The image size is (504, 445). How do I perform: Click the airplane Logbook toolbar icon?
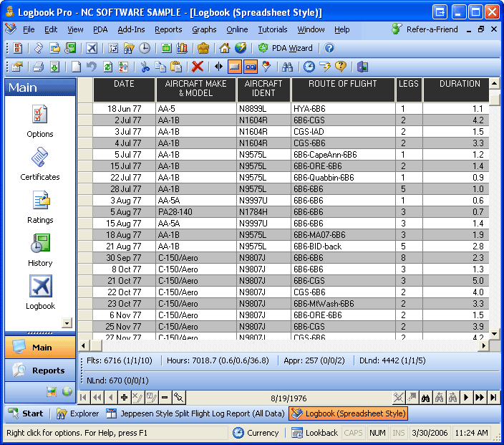pos(92,48)
